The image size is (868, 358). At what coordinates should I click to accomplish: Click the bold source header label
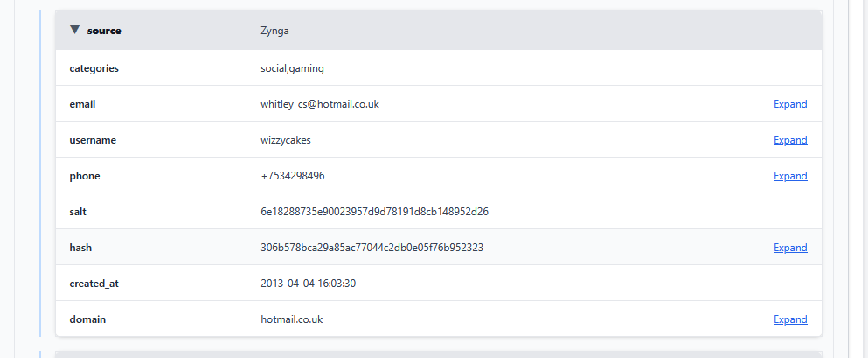coord(104,31)
